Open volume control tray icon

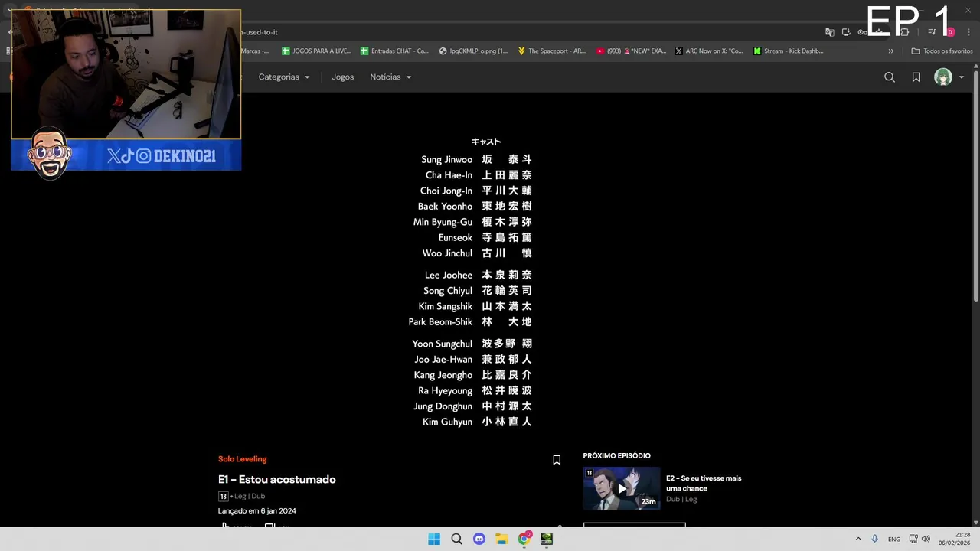pos(926,539)
